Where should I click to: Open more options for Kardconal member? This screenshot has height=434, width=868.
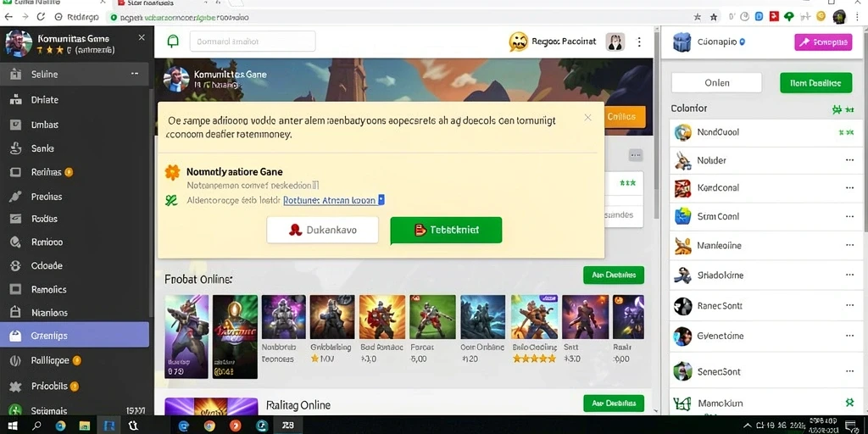click(x=849, y=187)
